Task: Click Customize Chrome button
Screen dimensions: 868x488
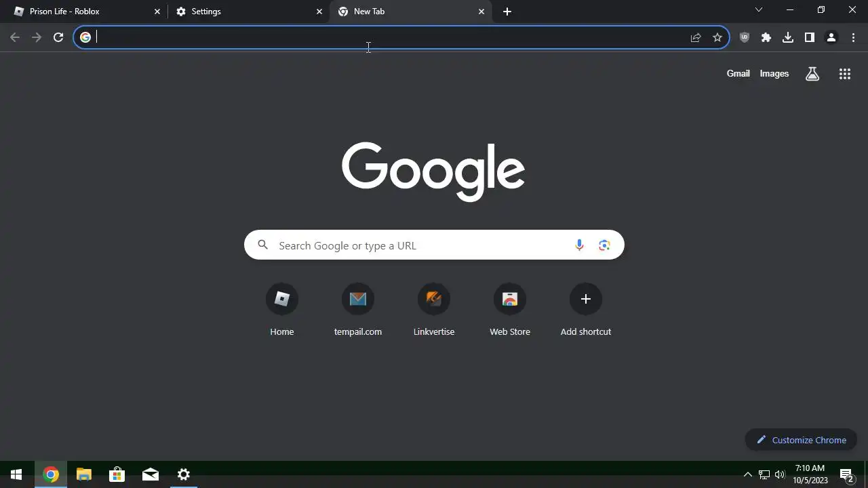Action: (x=801, y=440)
